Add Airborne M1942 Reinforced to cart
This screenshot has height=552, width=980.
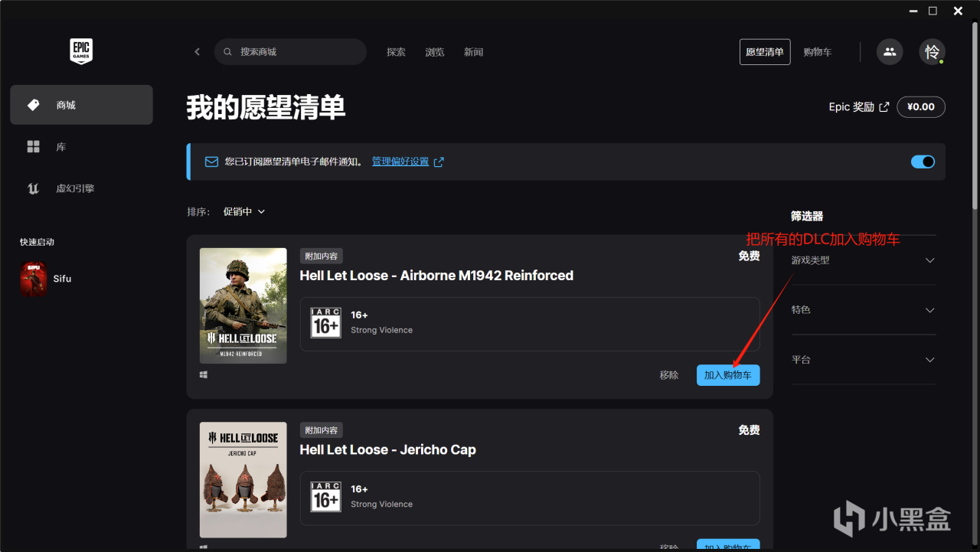(728, 375)
